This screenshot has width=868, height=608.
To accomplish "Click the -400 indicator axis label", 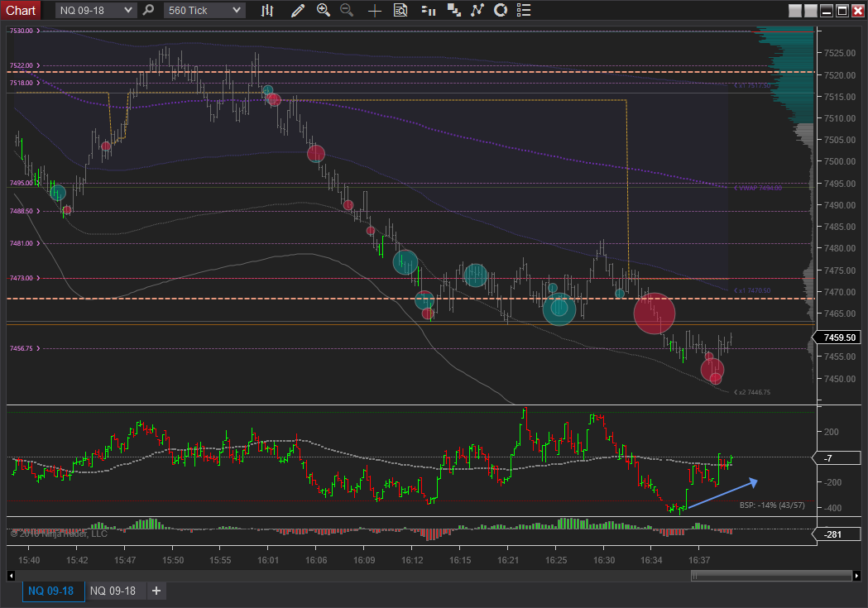I will click(832, 508).
